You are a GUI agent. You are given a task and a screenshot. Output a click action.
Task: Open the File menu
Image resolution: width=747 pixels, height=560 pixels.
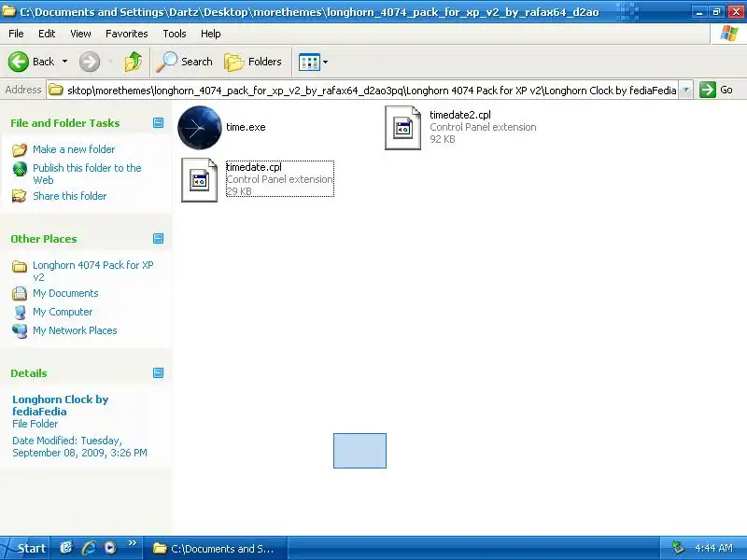(16, 34)
